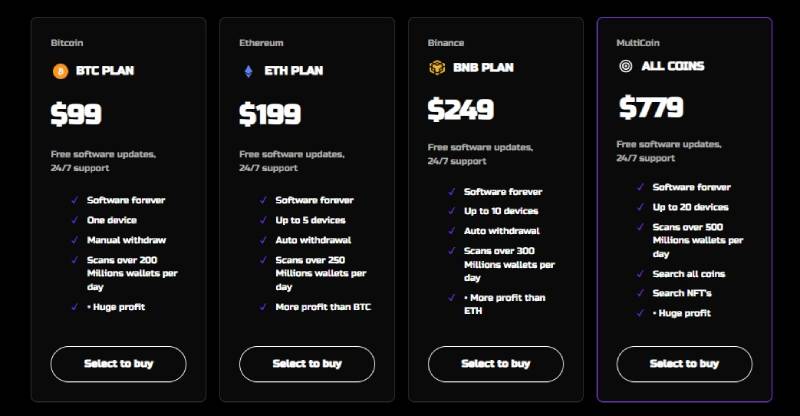Viewport: 800px width, 416px height.
Task: Click the blue Ethereum diamond icon
Action: (x=248, y=71)
